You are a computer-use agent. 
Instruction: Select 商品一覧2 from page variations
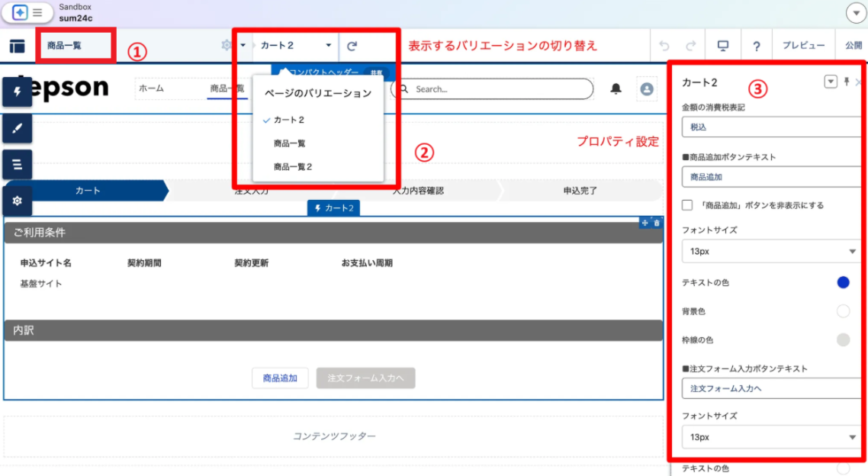[x=293, y=166]
